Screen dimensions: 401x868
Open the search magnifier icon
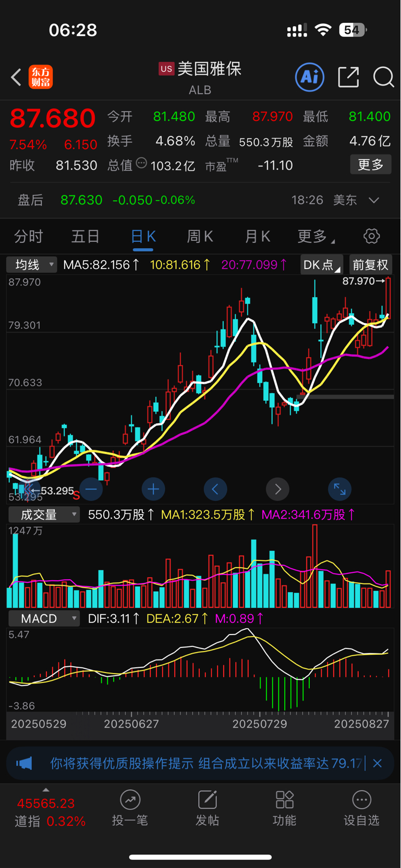383,77
